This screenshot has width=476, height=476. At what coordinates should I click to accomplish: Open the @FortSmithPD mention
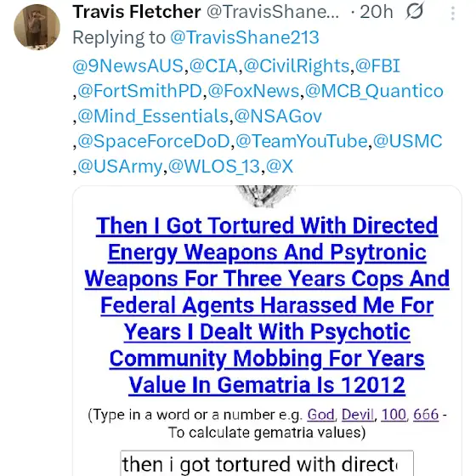click(140, 91)
